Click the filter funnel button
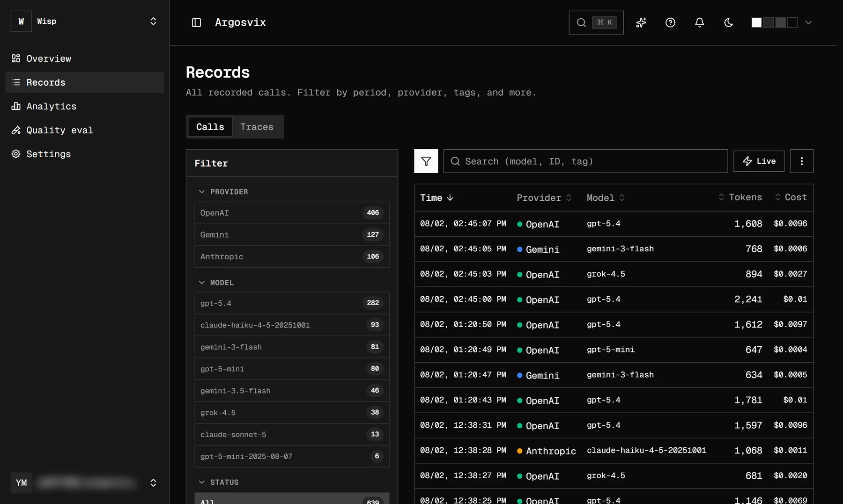Image resolution: width=843 pixels, height=504 pixels. pyautogui.click(x=426, y=161)
